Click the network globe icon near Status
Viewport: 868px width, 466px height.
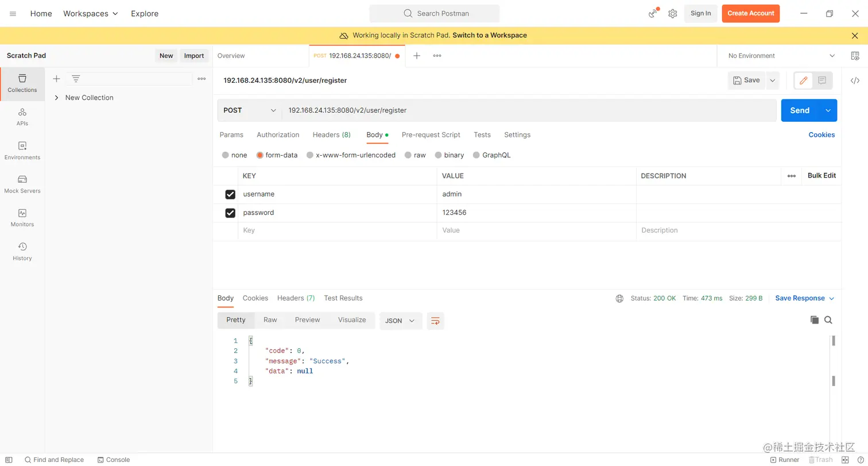click(619, 298)
